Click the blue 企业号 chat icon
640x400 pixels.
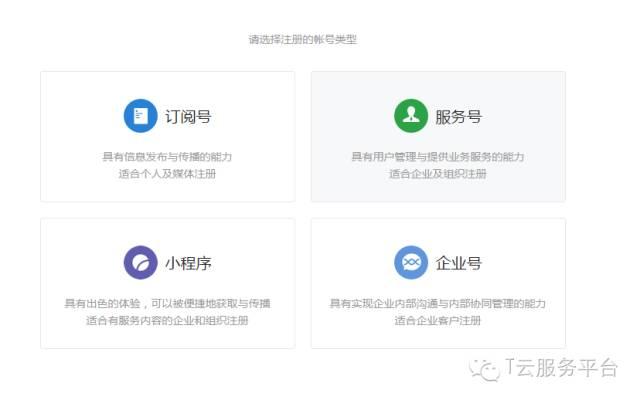tap(411, 262)
